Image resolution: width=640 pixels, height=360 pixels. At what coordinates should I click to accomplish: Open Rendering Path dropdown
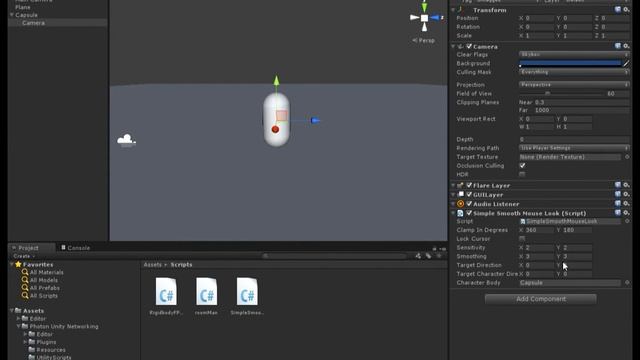[x=574, y=148]
